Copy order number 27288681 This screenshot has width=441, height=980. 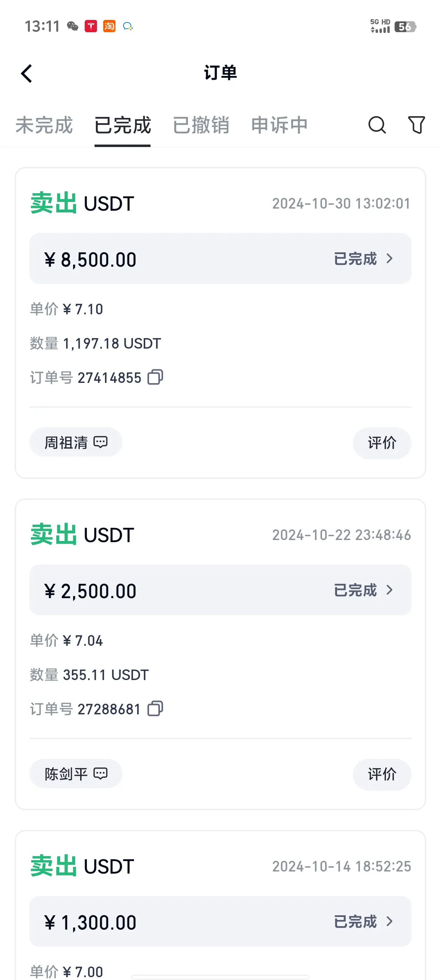[x=155, y=709]
